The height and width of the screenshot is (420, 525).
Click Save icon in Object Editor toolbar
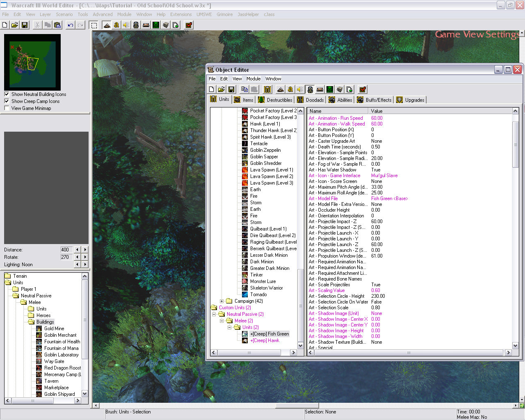(x=231, y=89)
